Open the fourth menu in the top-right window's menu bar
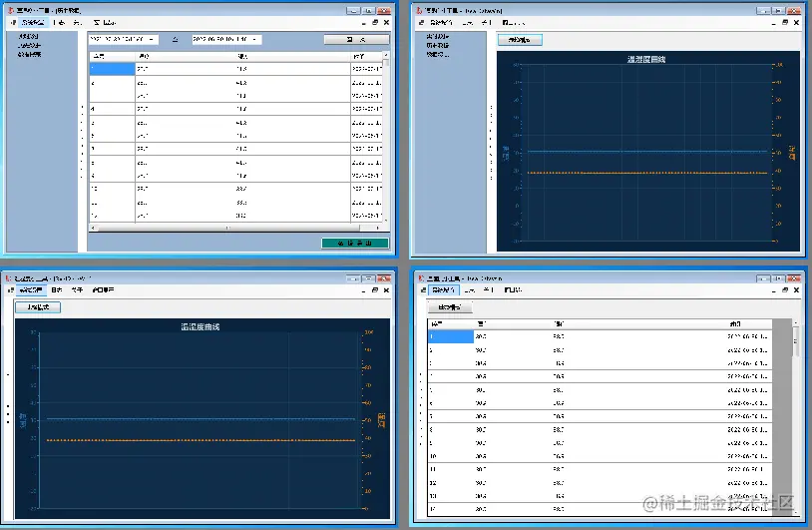812x530 pixels. (513, 23)
